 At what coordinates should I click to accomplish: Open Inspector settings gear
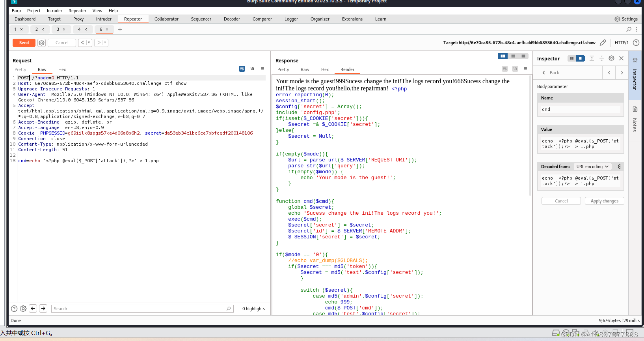pyautogui.click(x=611, y=58)
